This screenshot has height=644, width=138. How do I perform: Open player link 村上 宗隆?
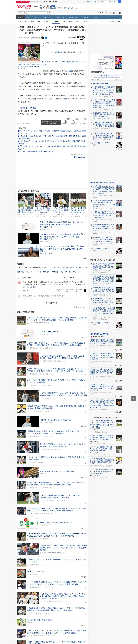click(72, 272)
